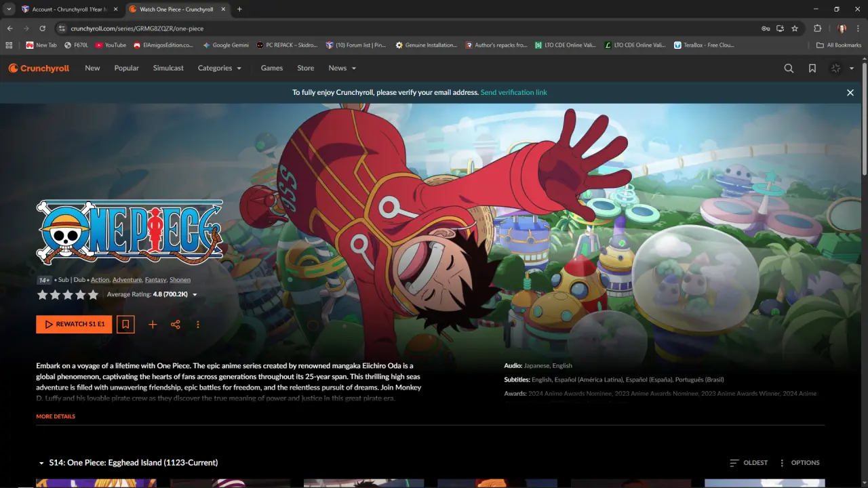Expand the Categories dropdown menu
This screenshot has height=488, width=868.
pos(220,68)
